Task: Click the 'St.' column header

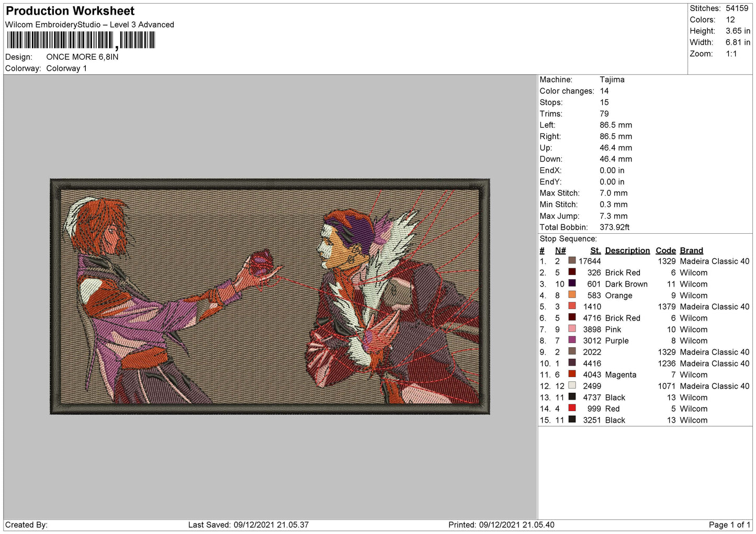Action: [595, 251]
